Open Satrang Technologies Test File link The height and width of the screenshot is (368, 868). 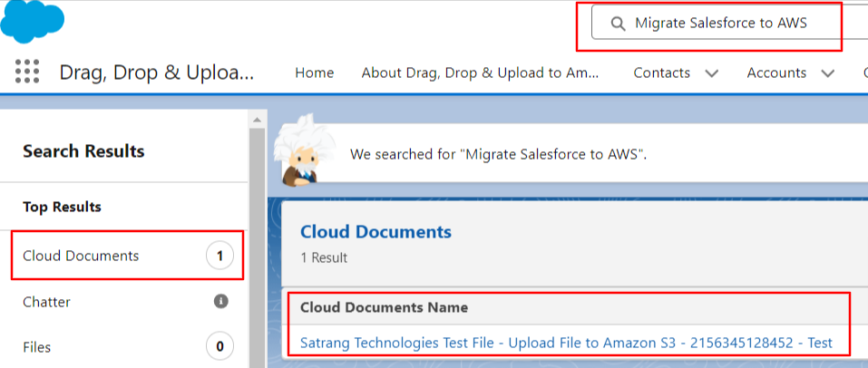(x=566, y=343)
